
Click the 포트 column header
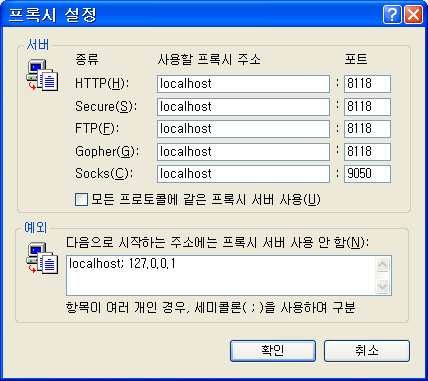point(356,60)
